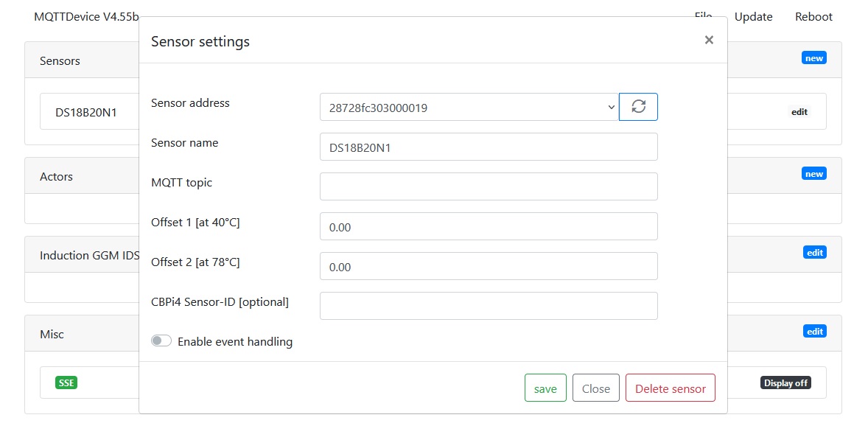Open the Update menu item

[x=753, y=16]
